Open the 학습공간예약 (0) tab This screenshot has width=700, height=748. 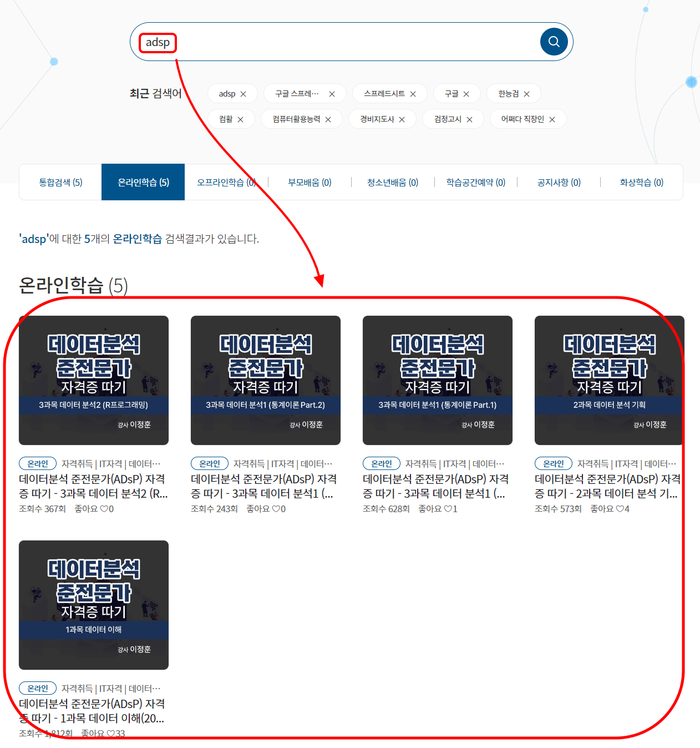[x=476, y=182]
